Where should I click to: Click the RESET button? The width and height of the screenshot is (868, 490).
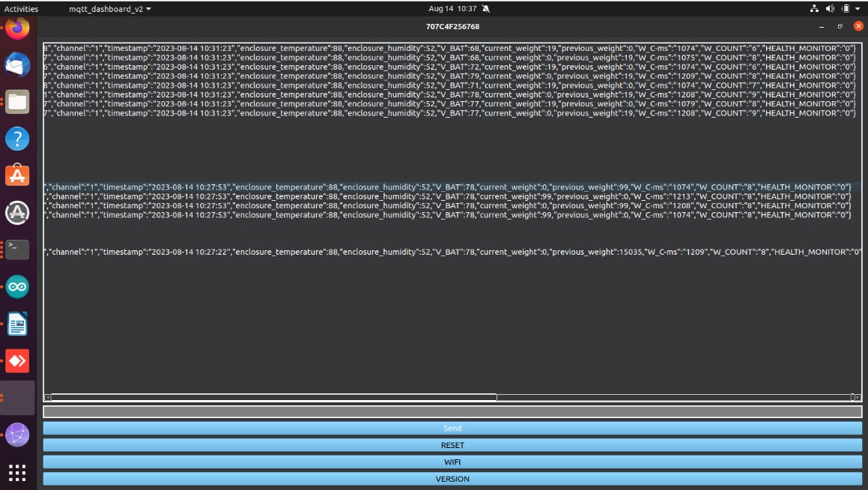tap(452, 445)
